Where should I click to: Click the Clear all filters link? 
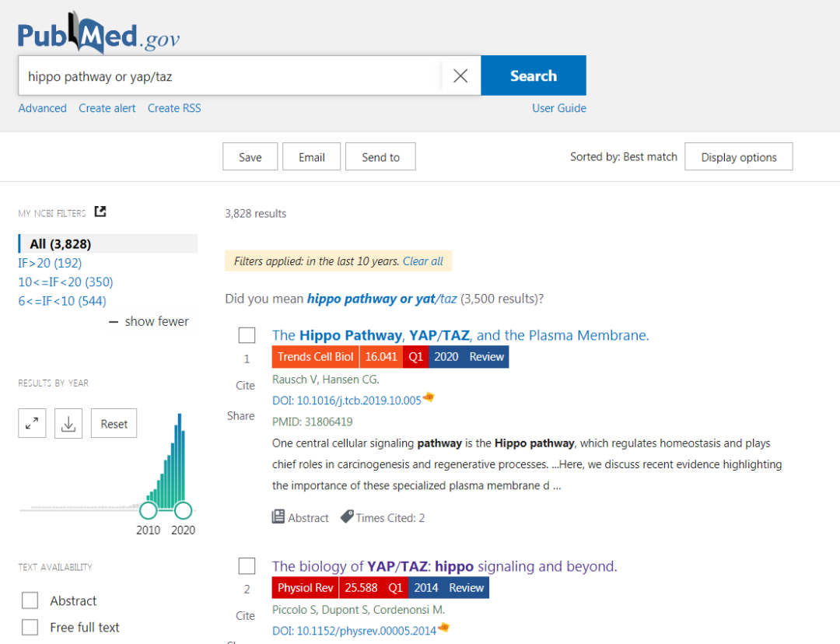click(423, 261)
